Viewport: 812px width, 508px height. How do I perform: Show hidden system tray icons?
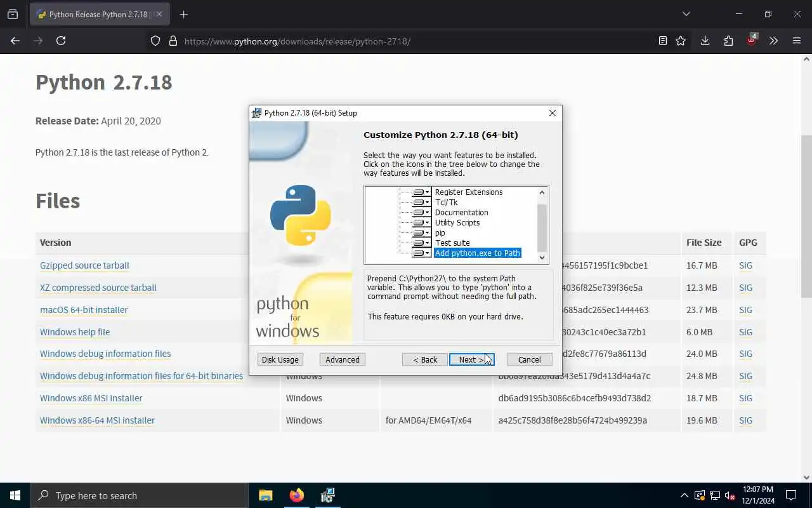[684, 495]
